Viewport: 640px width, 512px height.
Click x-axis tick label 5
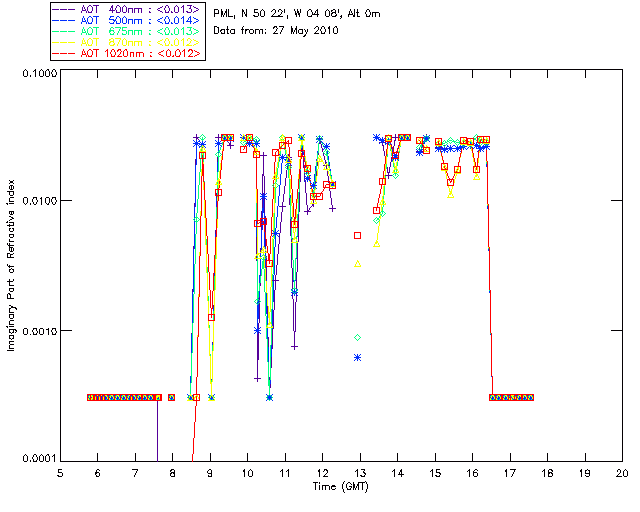(60, 473)
